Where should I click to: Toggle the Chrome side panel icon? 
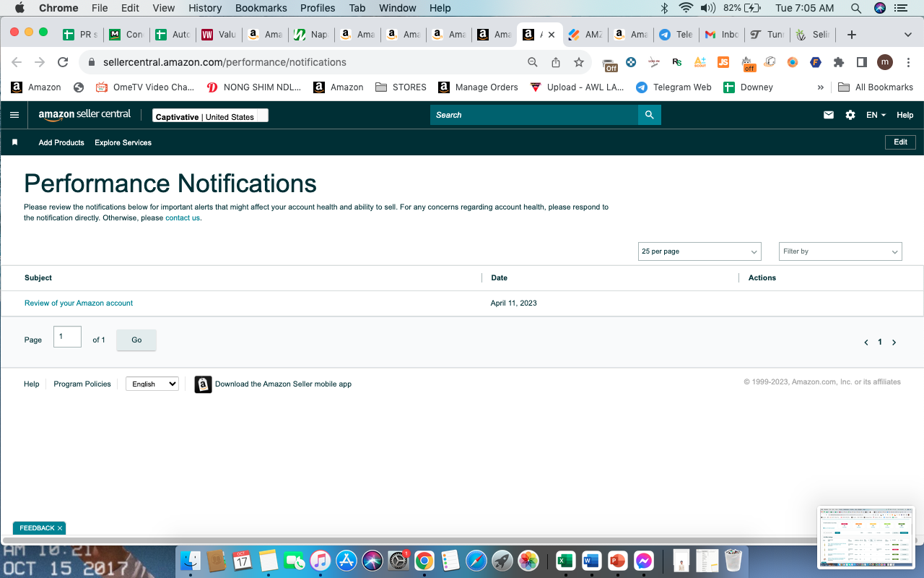(861, 62)
